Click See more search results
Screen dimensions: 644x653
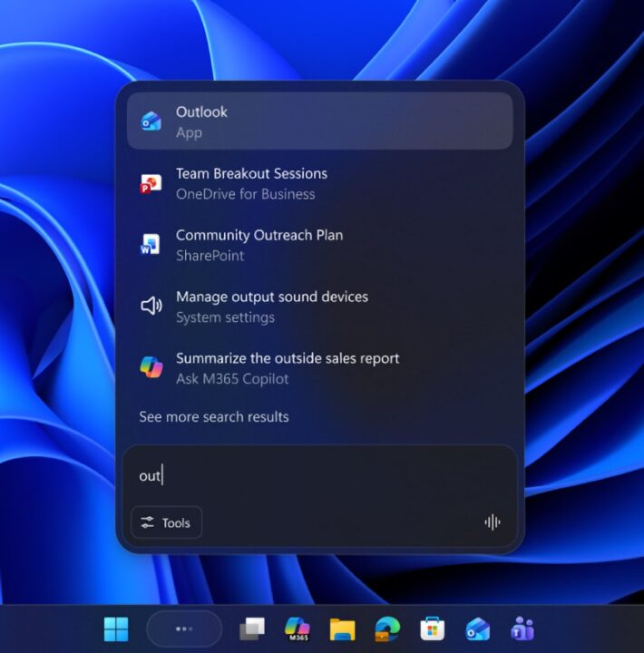[214, 417]
